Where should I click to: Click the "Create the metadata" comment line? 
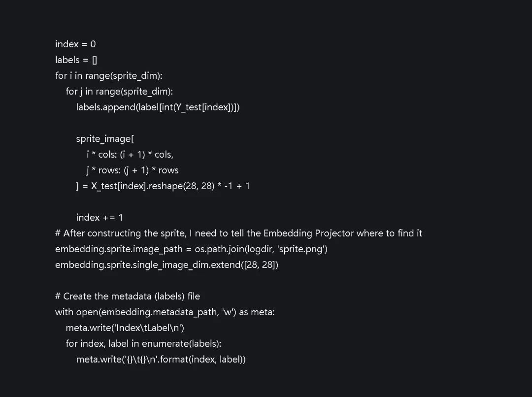pyautogui.click(x=128, y=297)
